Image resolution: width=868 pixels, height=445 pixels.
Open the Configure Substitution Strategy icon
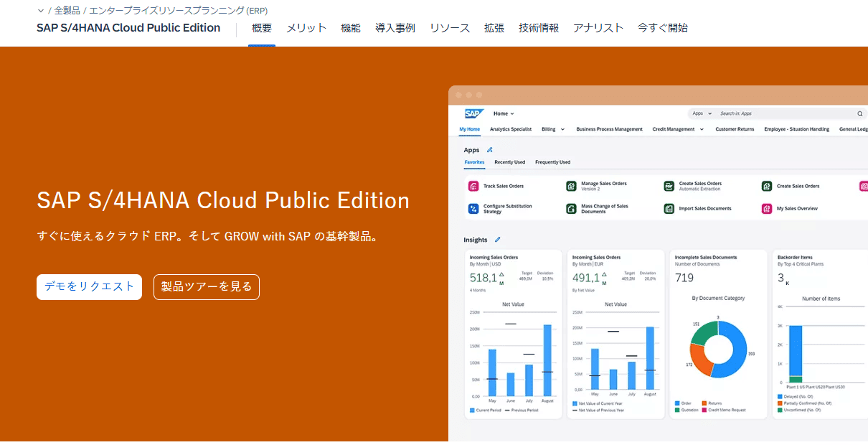tap(473, 209)
